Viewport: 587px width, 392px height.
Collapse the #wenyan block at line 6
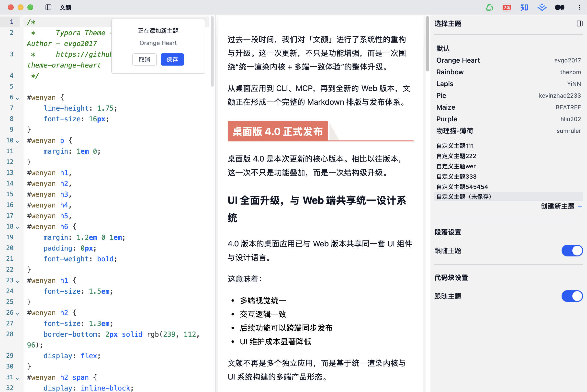click(x=18, y=99)
